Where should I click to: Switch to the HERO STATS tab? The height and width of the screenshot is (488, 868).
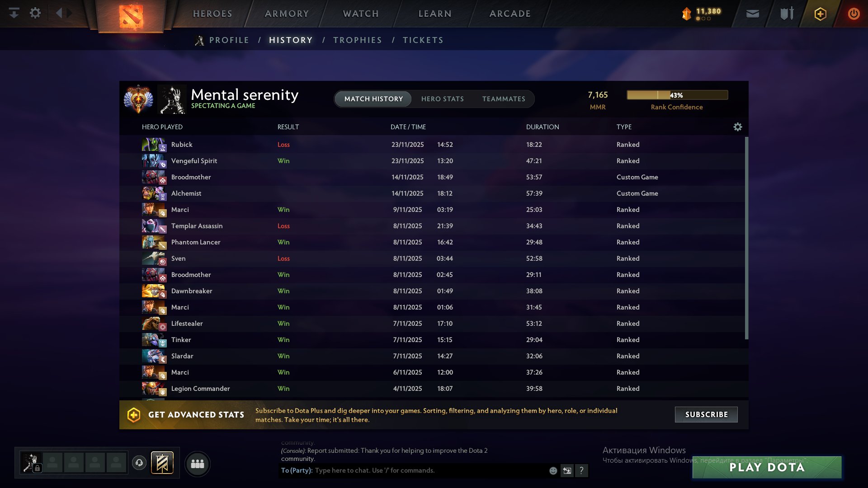pos(443,99)
